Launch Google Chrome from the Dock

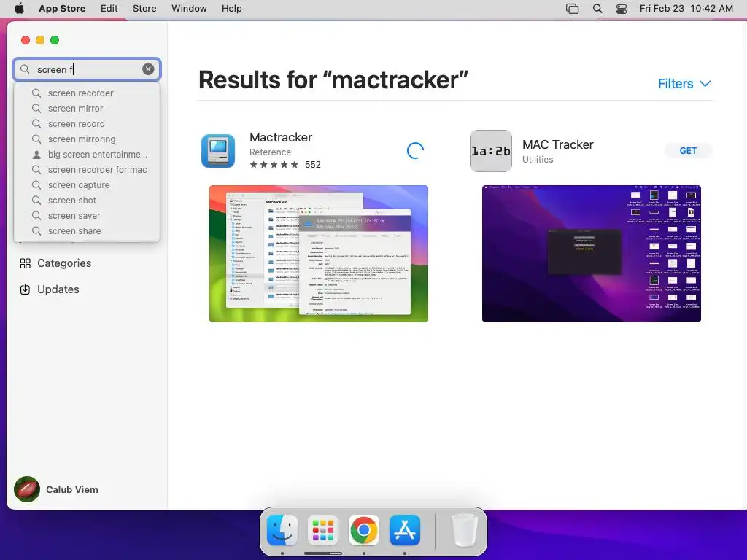(x=364, y=530)
